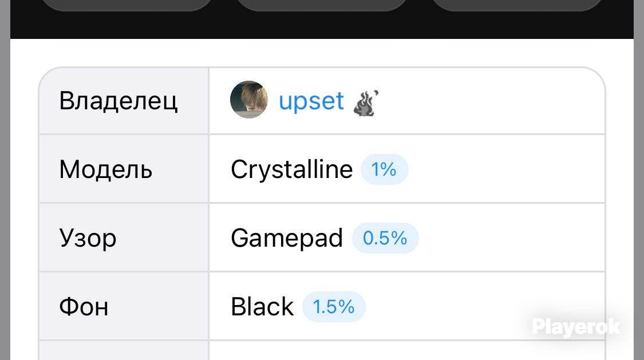Screen dimensions: 644x360
Task: Click the black header area above the table
Action: click(322, 25)
